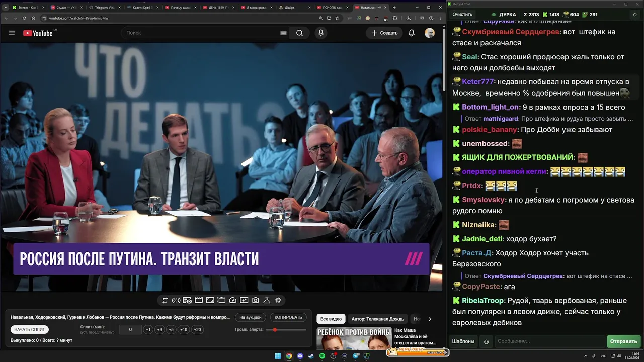The width and height of the screenshot is (644, 362).
Task: Click the chat message input field
Action: (550, 341)
